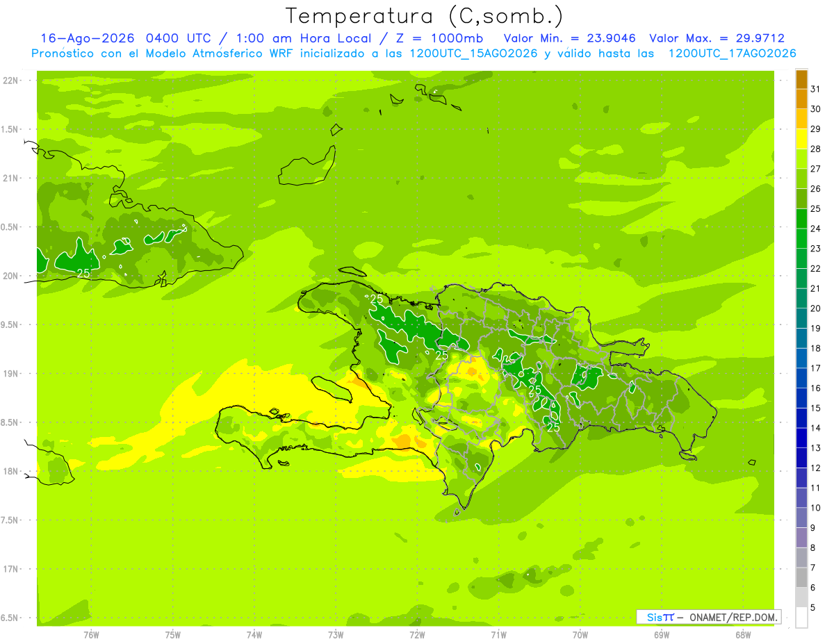Screen dimensions: 834x644
Task: Select the blue colorbar swatch between 15 and 16
Action: click(x=801, y=398)
